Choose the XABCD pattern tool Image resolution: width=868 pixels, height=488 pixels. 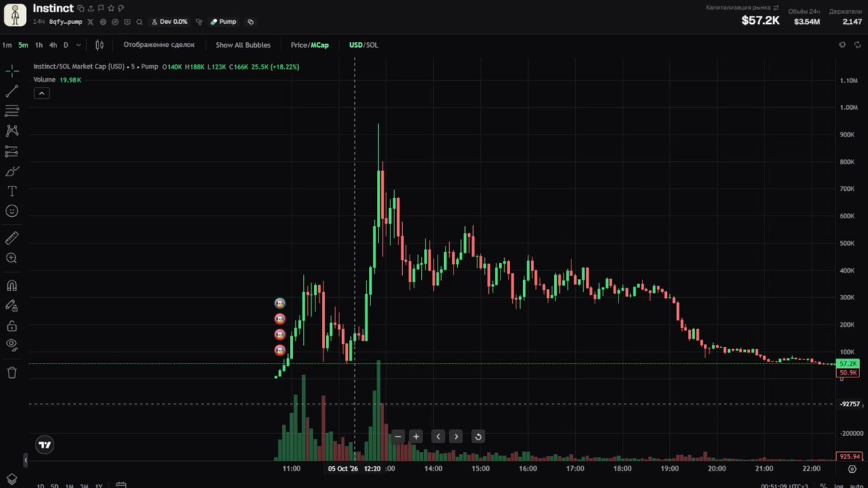[12, 131]
